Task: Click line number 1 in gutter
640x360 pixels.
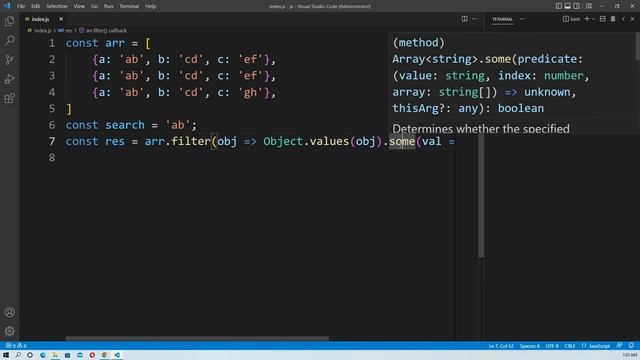Action: coord(52,43)
